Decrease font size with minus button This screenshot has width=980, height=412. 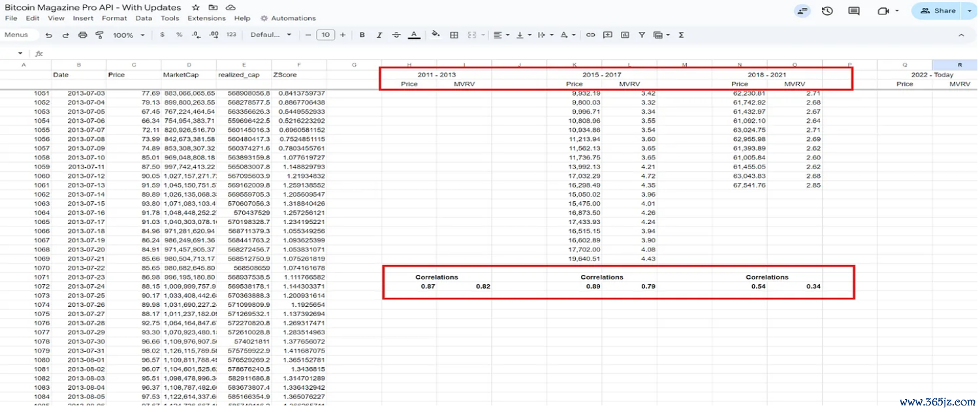tap(308, 35)
